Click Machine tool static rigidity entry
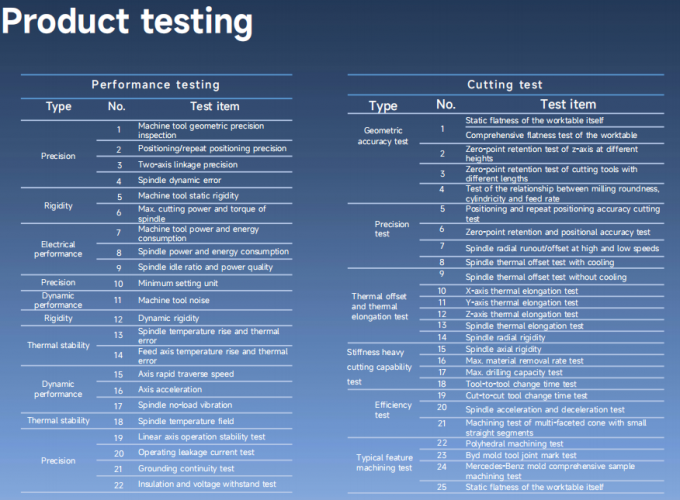Screen dimensions: 680x500 point(188,196)
